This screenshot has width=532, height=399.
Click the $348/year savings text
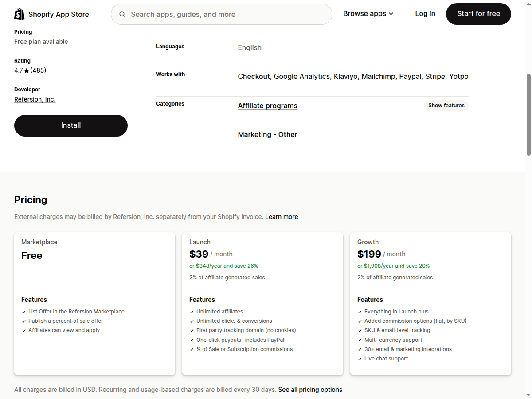click(223, 266)
